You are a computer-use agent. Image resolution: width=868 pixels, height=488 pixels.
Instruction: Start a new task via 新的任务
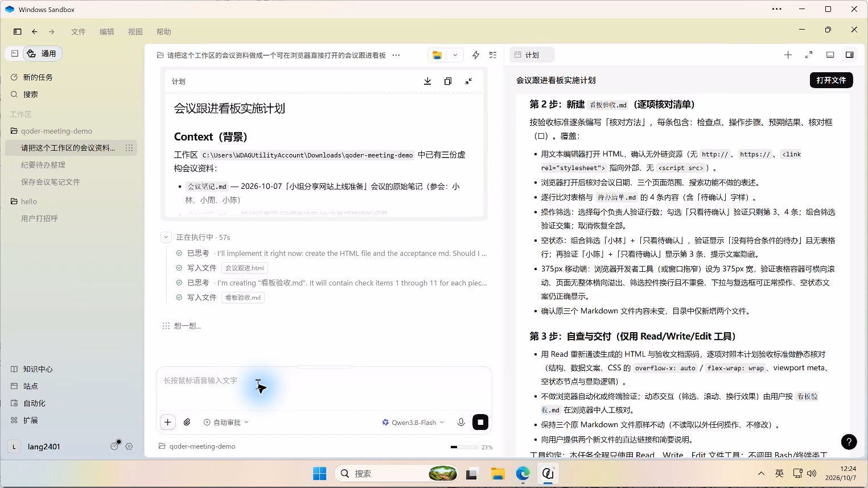coord(38,77)
